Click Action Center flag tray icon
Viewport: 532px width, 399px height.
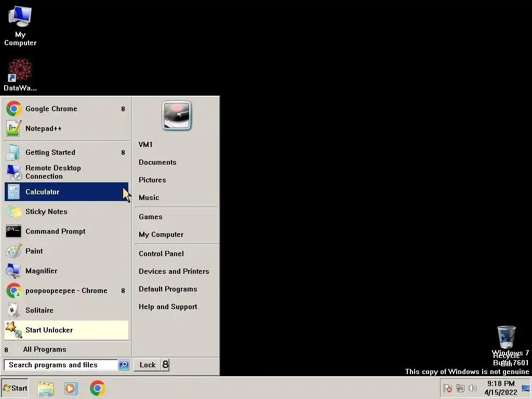[448, 388]
